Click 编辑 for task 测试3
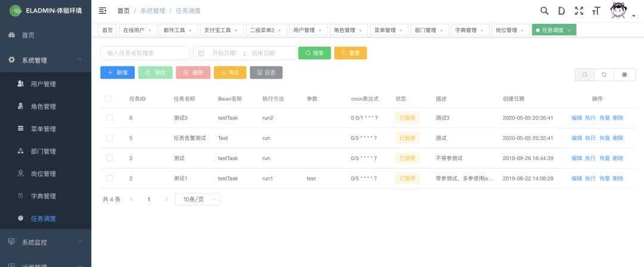Image resolution: width=644 pixels, height=267 pixels. coord(577,118)
